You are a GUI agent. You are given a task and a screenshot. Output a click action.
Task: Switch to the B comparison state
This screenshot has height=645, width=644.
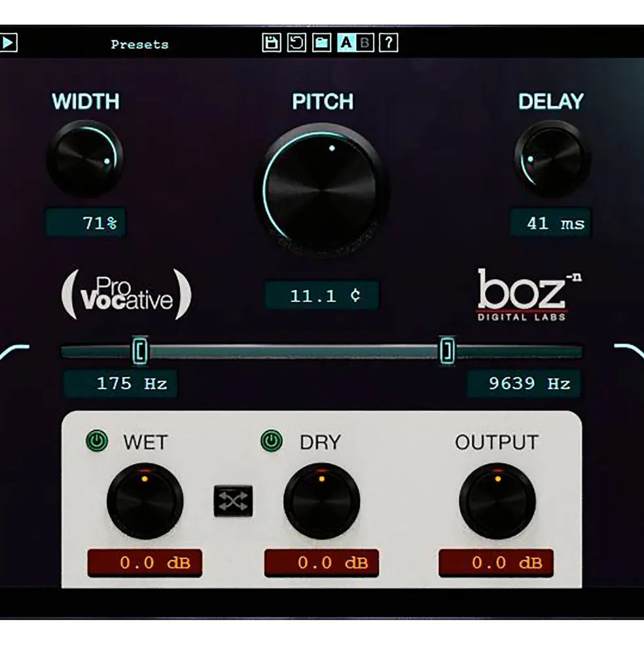tap(365, 43)
